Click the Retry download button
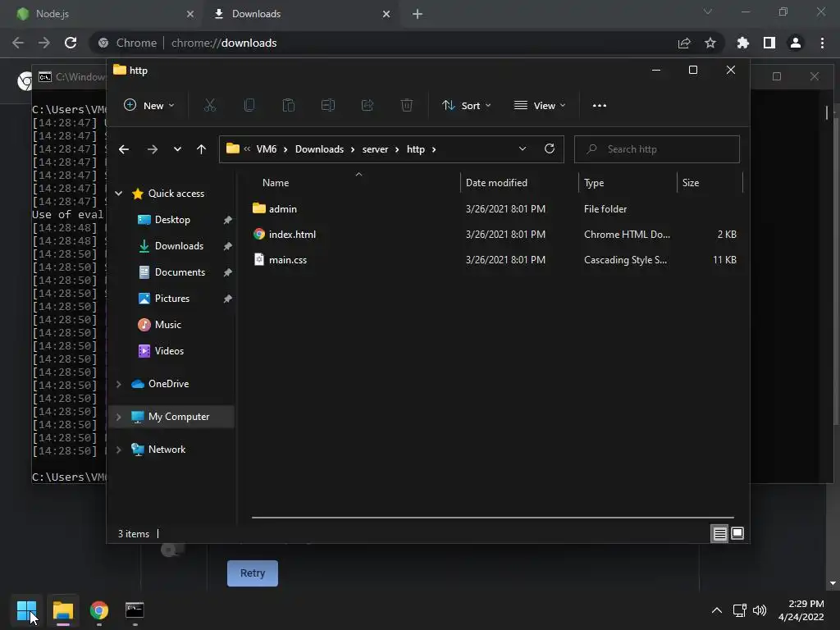The width and height of the screenshot is (840, 630). click(253, 573)
